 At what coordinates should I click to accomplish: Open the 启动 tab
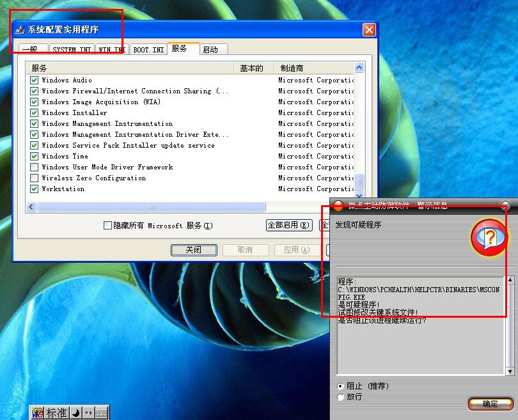coord(210,50)
